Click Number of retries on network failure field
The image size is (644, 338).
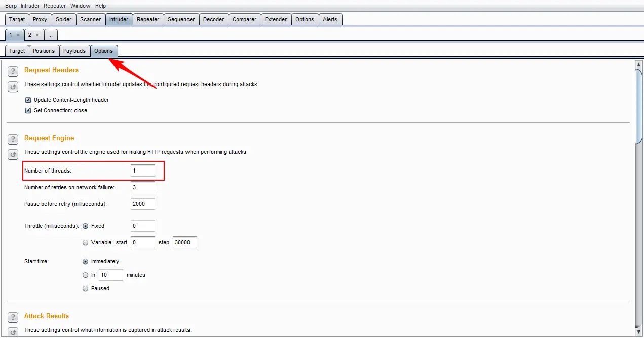pos(143,187)
